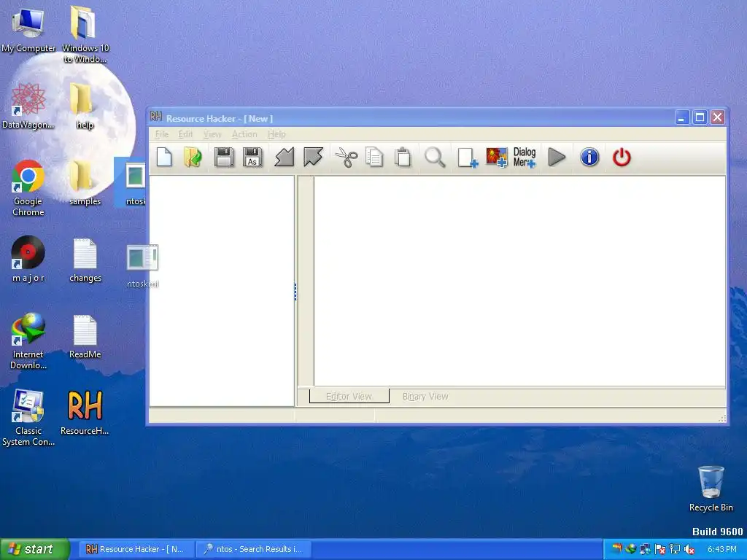Click the scissors Cut icon

point(347,157)
